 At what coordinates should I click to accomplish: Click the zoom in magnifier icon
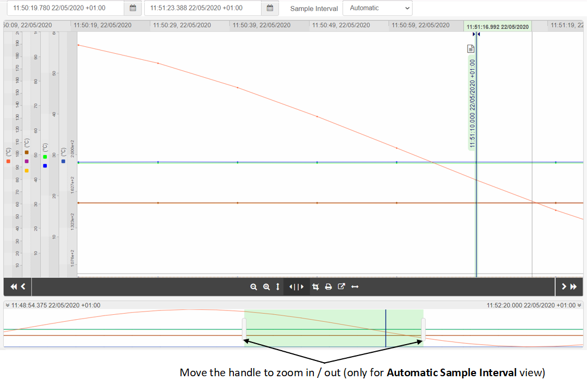coord(267,287)
